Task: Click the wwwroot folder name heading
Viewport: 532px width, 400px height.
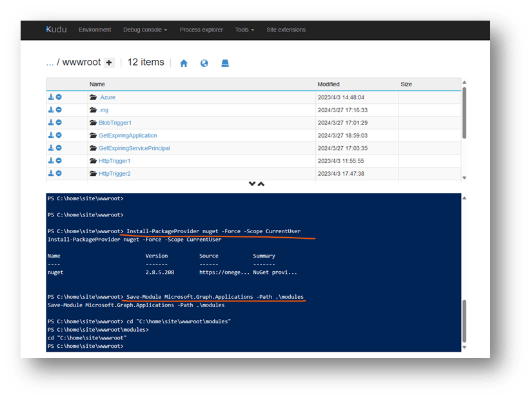Action: tap(81, 62)
